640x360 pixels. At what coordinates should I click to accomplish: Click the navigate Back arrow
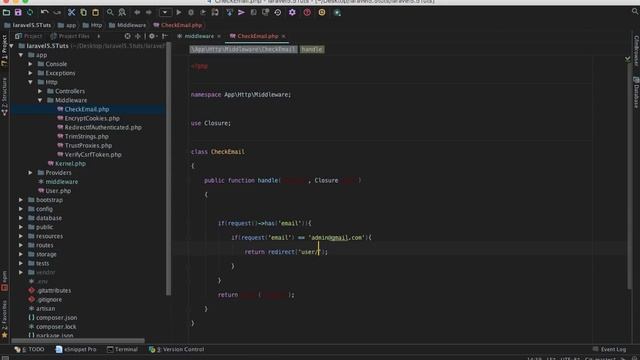[137, 13]
